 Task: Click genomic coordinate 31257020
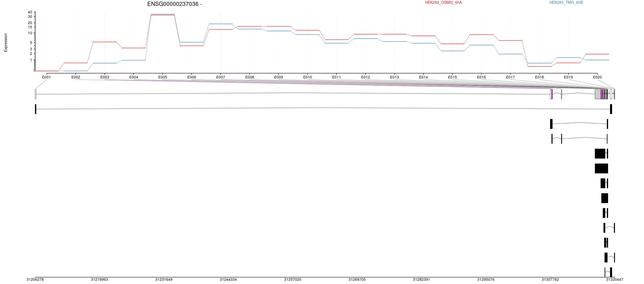293,279
